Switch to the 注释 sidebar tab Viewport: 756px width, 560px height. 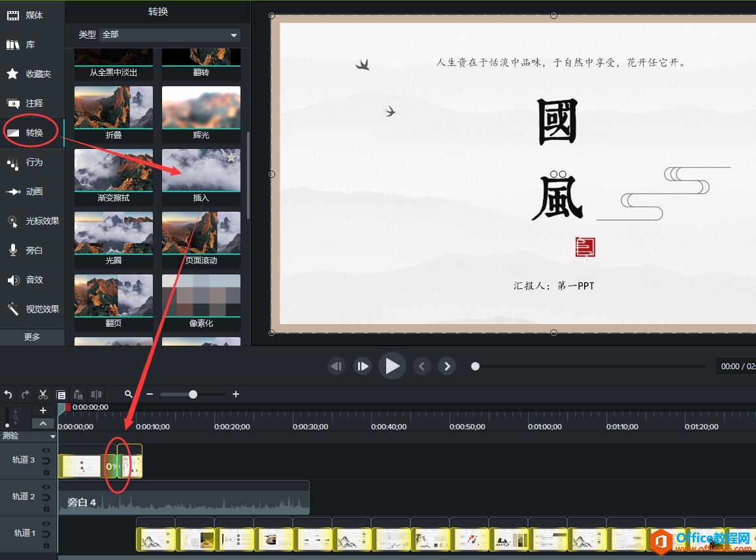33,103
